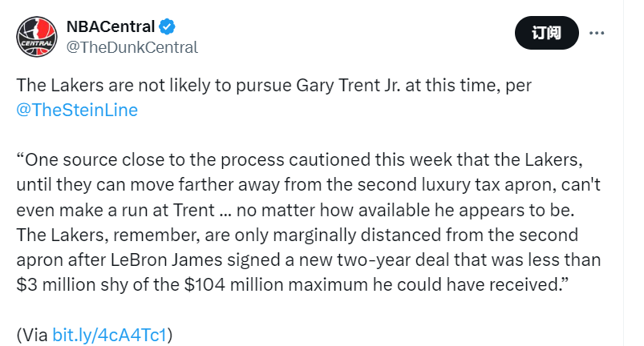Open the NBACentral profile avatar

click(x=37, y=37)
